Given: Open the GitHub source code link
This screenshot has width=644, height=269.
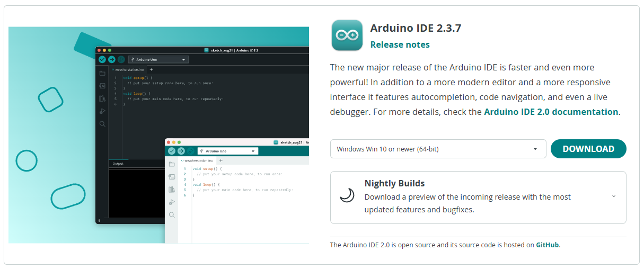Looking at the screenshot, I should (x=548, y=245).
